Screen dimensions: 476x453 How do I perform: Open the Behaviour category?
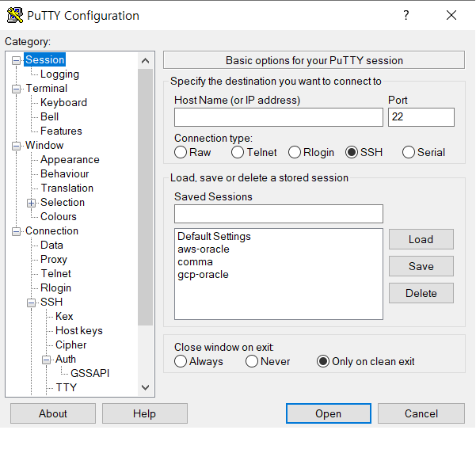click(65, 174)
